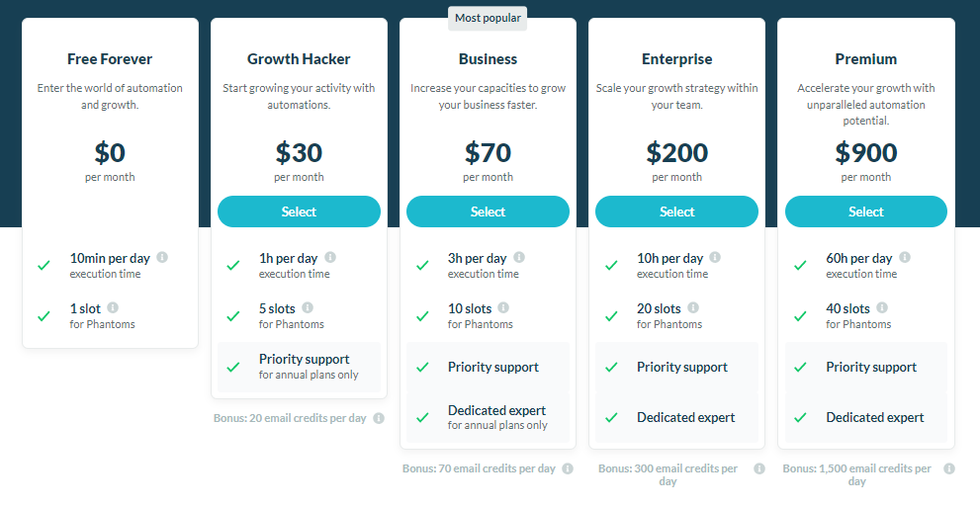Click info icon next to 20 slots
Viewport: 980px width, 508px height.
tap(693, 307)
